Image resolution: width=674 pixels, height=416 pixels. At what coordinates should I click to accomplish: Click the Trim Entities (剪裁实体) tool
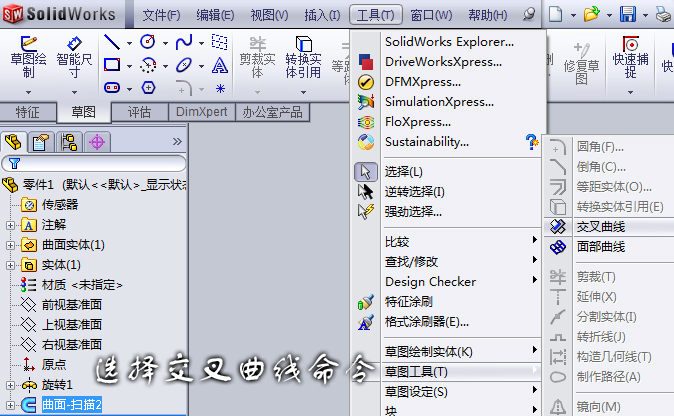(x=257, y=57)
